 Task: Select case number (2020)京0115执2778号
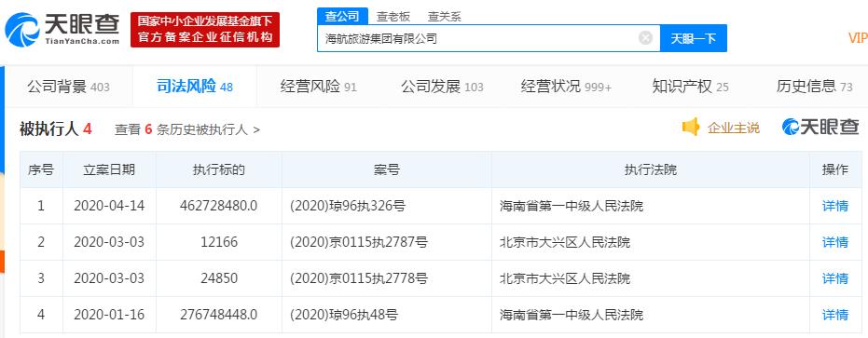pos(358,278)
